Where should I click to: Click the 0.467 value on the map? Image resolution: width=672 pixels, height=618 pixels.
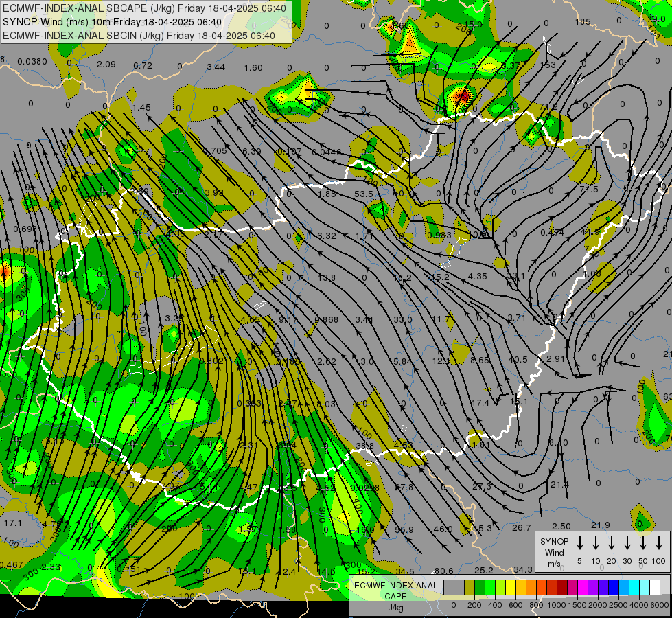pyautogui.click(x=11, y=565)
